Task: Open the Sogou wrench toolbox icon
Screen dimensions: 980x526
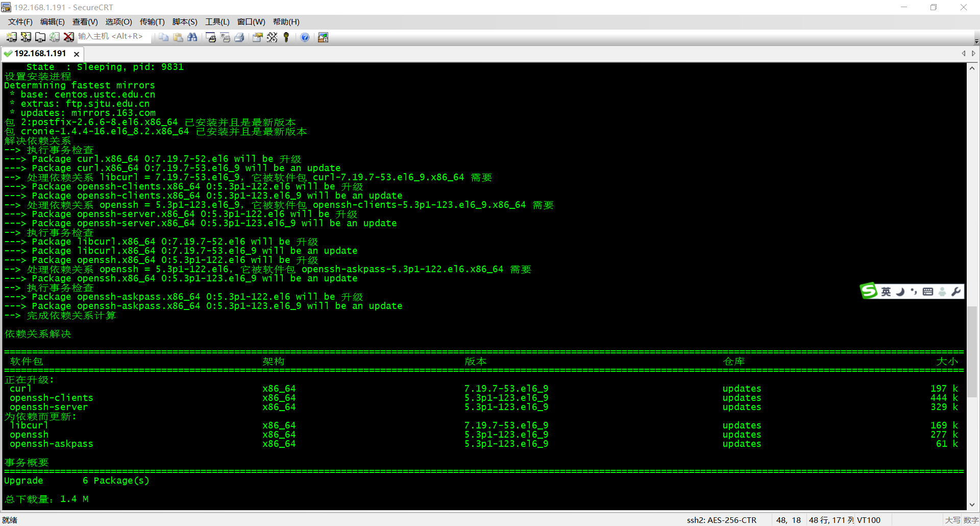Action: tap(956, 292)
